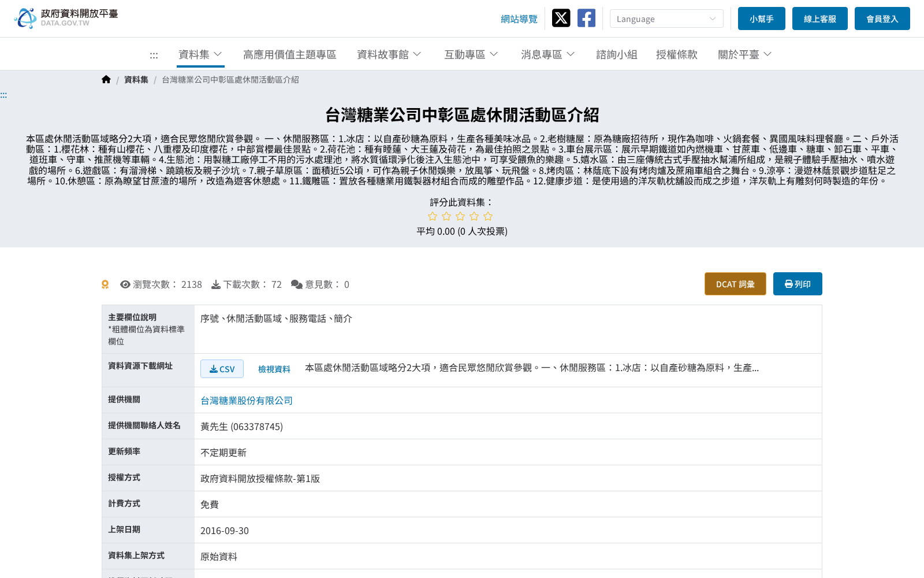Open the 網站導覽 link
This screenshot has height=578, width=924.
[x=519, y=19]
